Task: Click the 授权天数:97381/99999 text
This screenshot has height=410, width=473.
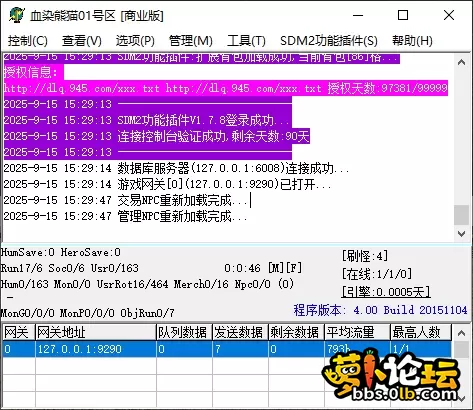Action: pos(387,88)
